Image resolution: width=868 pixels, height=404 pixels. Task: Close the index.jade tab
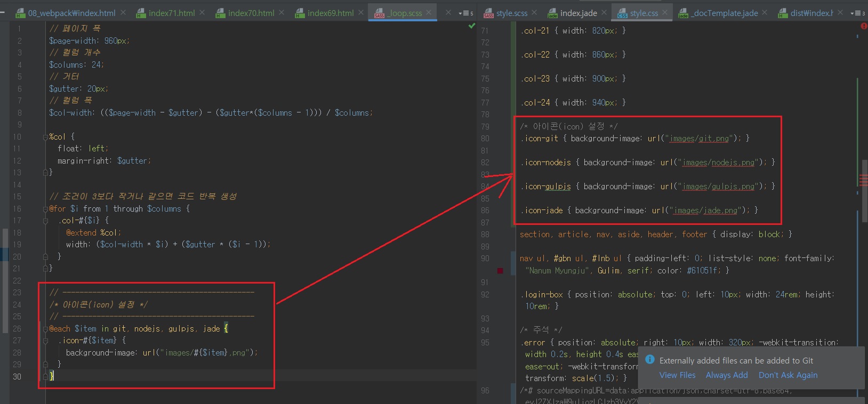click(x=604, y=12)
